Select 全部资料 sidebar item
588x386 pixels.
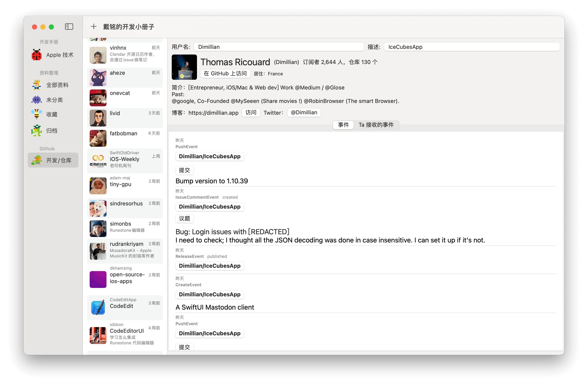point(53,85)
